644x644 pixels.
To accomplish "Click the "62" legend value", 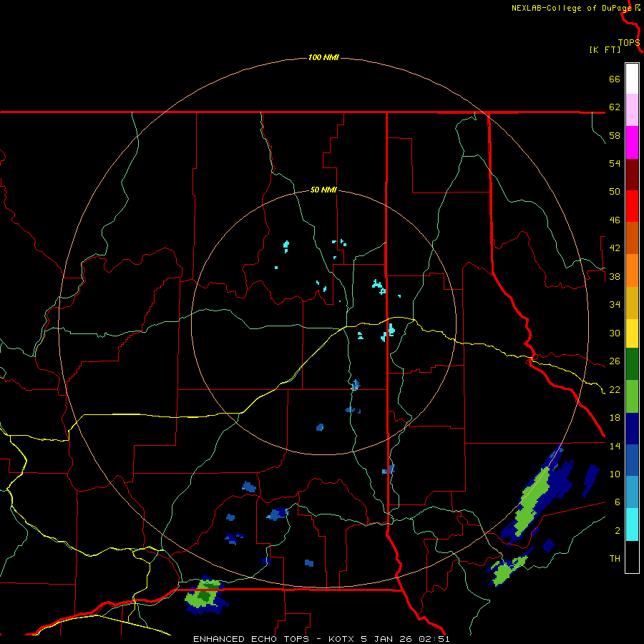I will tap(615, 107).
